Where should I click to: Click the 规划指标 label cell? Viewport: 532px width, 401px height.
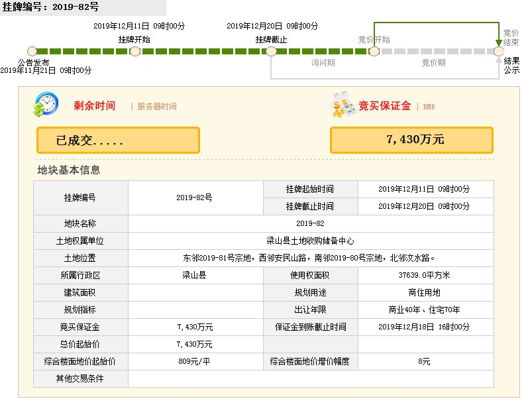[81, 310]
